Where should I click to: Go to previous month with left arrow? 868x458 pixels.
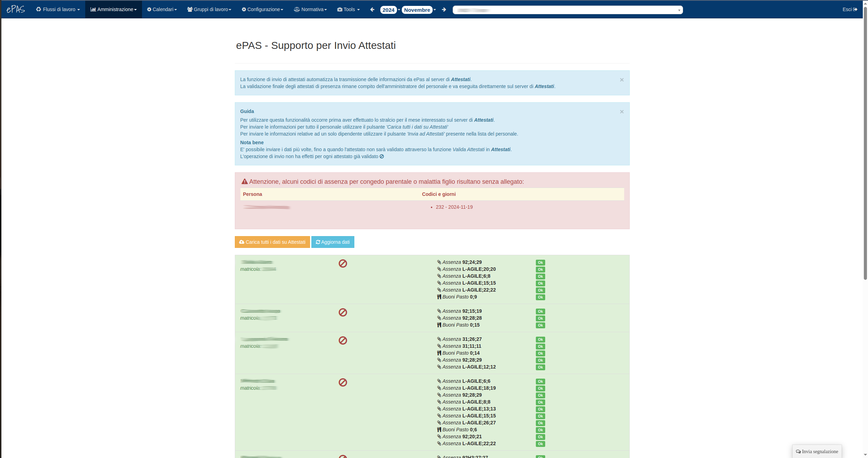click(x=372, y=10)
